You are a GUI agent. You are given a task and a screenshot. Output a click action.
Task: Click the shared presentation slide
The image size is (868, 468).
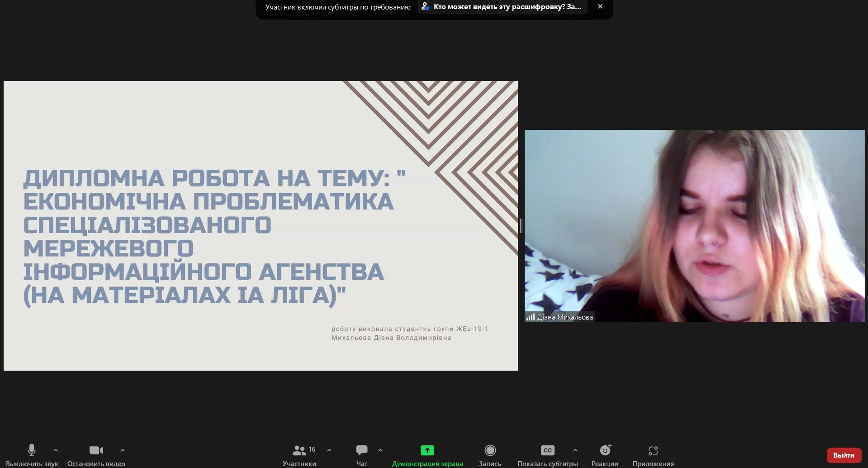(261, 226)
